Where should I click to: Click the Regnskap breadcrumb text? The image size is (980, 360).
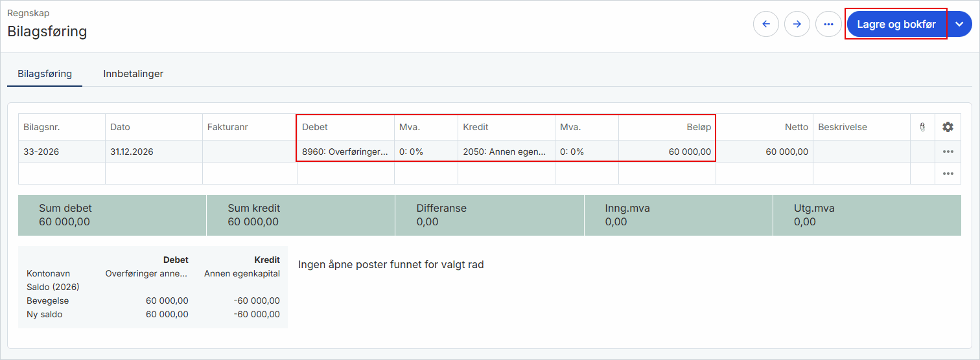(x=28, y=13)
